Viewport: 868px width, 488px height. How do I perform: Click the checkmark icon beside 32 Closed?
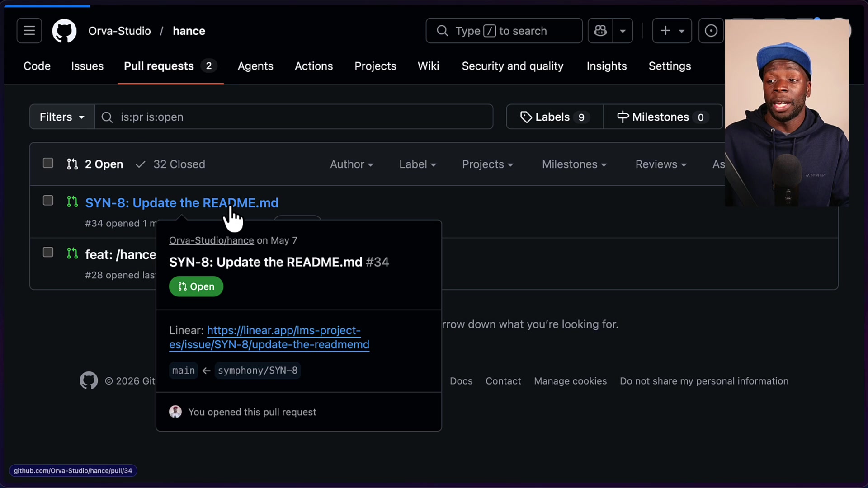pyautogui.click(x=141, y=164)
